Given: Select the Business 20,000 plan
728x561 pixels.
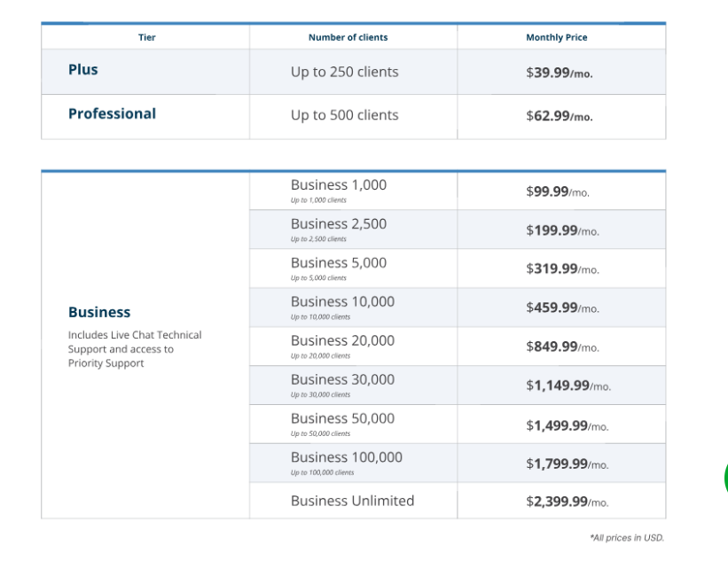Looking at the screenshot, I should (x=342, y=340).
